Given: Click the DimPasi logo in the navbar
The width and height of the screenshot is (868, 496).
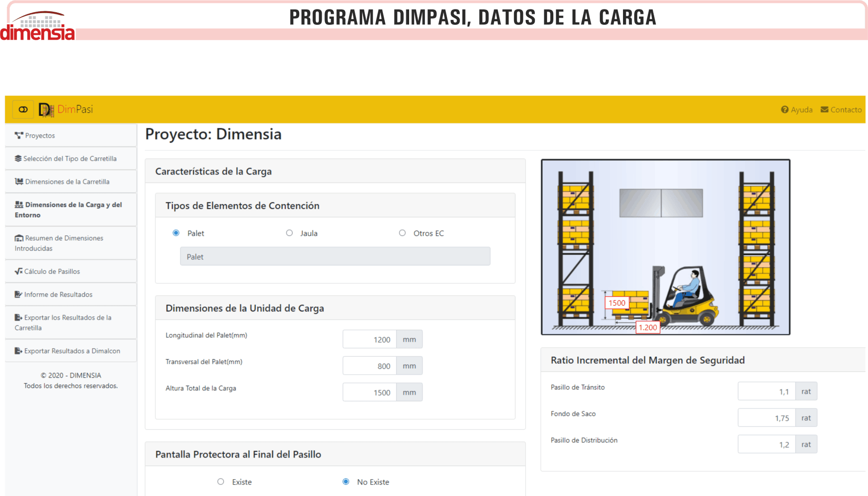Looking at the screenshot, I should tap(66, 109).
